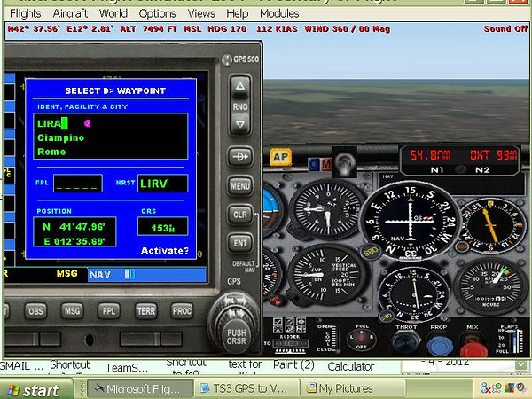Increase GPS range with RNG up arrow
The height and width of the screenshot is (399, 532).
coord(240,86)
